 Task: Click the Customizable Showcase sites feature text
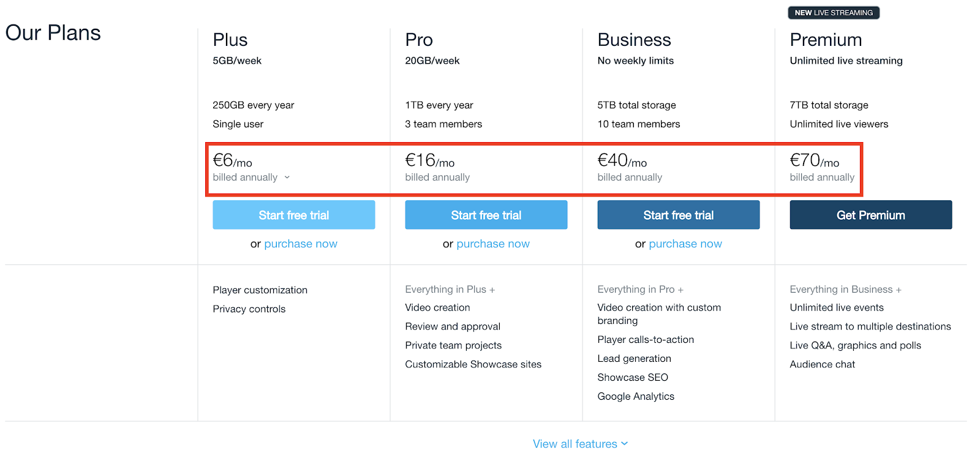(473, 364)
